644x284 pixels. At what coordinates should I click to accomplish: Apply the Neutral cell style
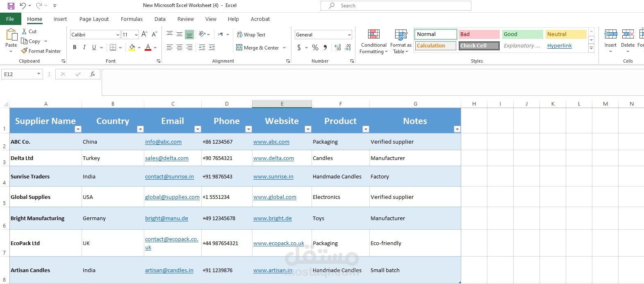(x=566, y=34)
